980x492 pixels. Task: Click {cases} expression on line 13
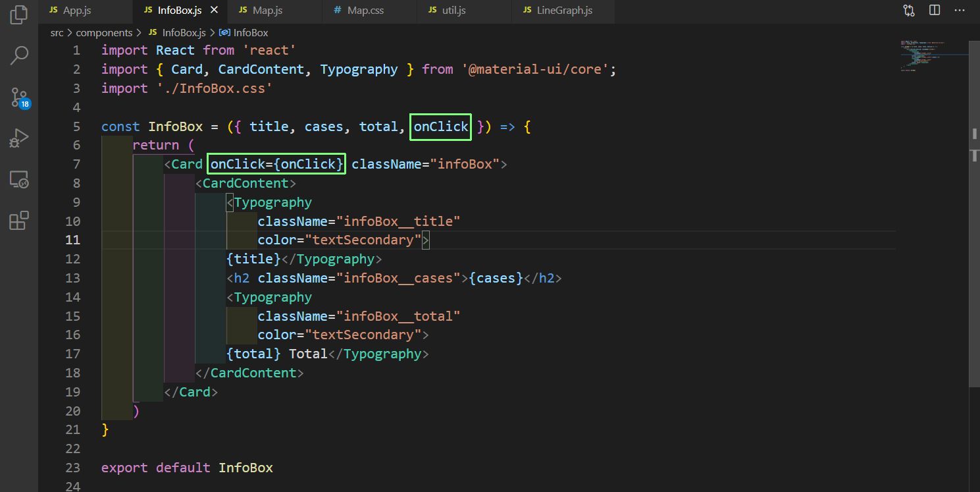point(496,278)
